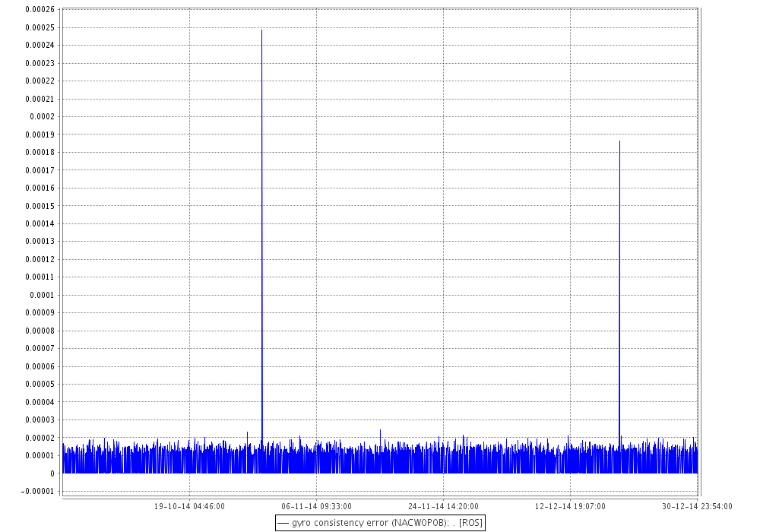Screen dimensions: 760x532
Task: Click the x-axis label '06-11-14 09:33:00'
Action: pyautogui.click(x=316, y=506)
